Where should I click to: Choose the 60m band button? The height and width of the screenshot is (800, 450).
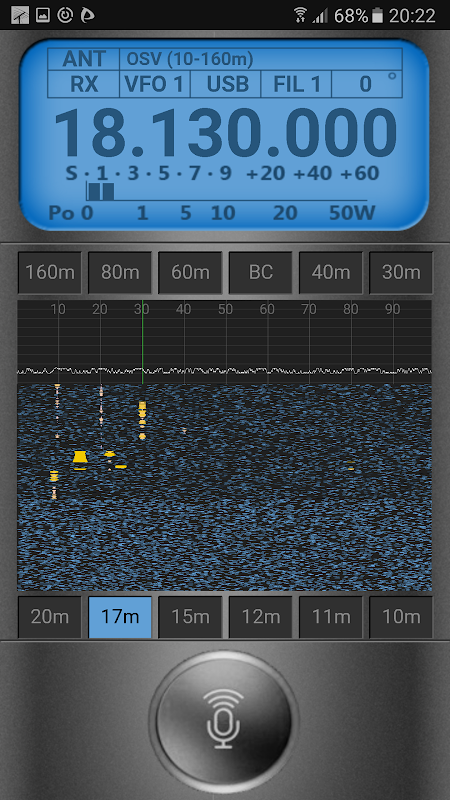click(x=190, y=272)
